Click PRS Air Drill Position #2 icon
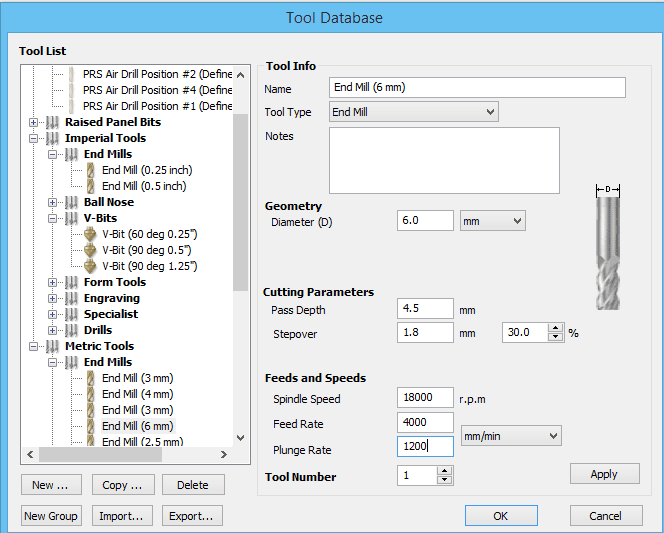 71,74
